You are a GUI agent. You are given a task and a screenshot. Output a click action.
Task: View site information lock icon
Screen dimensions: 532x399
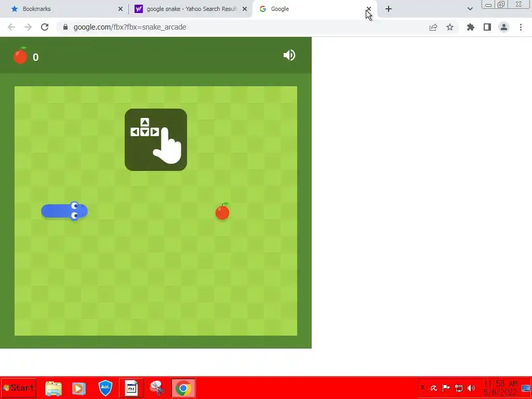[65, 27]
